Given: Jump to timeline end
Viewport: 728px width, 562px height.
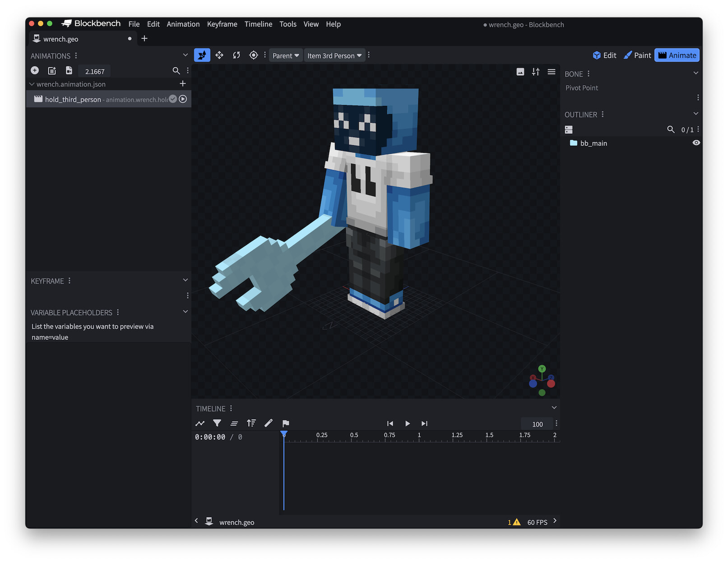Looking at the screenshot, I should pyautogui.click(x=424, y=423).
